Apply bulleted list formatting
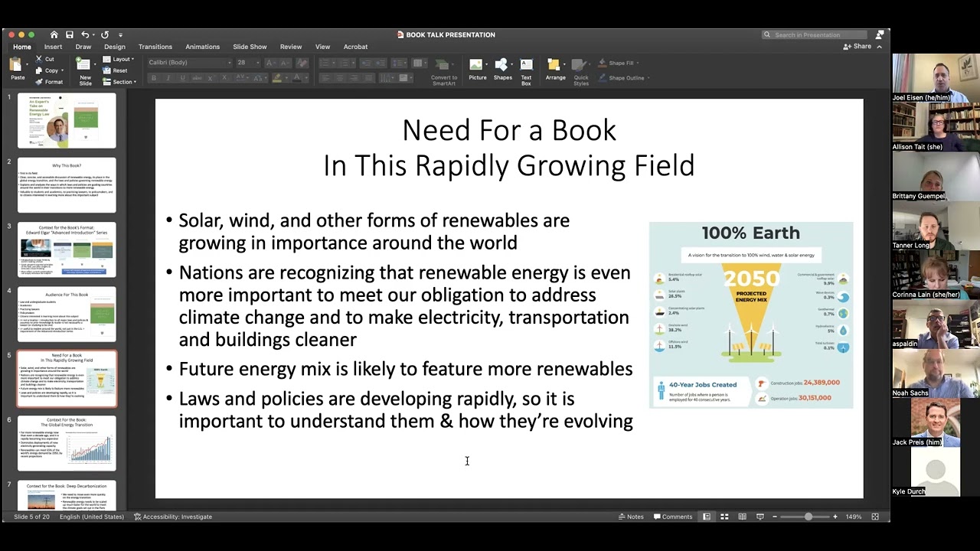The image size is (980, 551). (x=325, y=63)
